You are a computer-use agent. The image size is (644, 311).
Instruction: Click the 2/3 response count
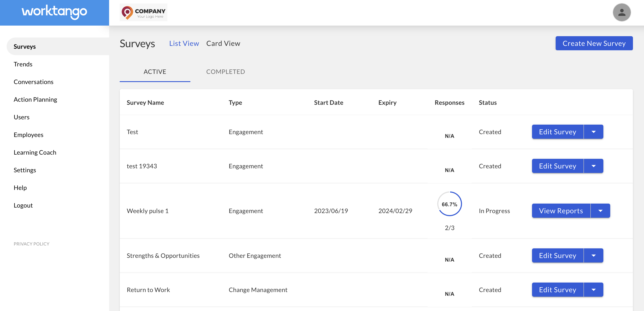[449, 228]
